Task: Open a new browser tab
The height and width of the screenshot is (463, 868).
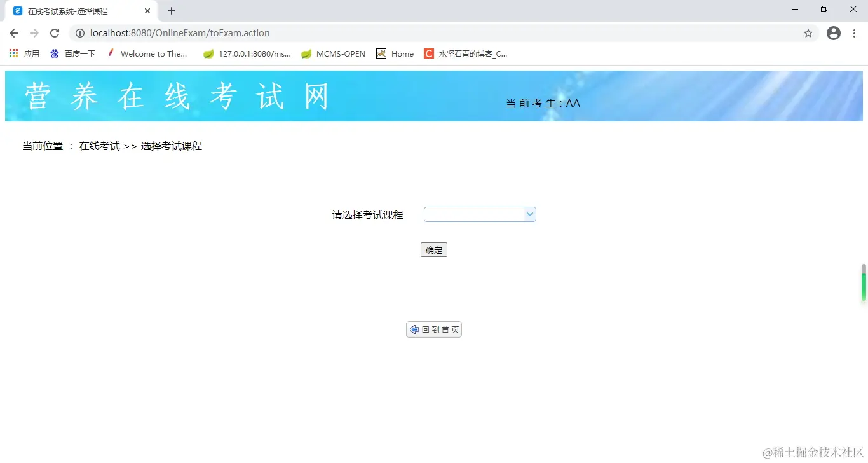Action: (x=172, y=10)
